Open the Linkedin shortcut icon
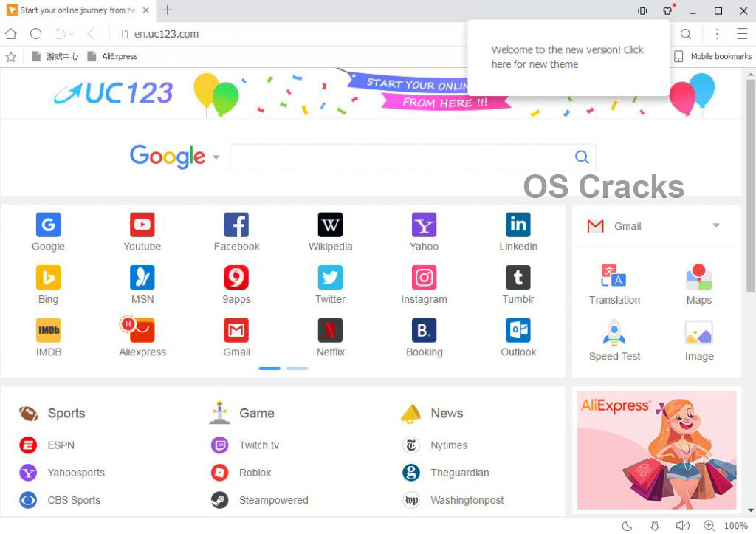 point(518,225)
